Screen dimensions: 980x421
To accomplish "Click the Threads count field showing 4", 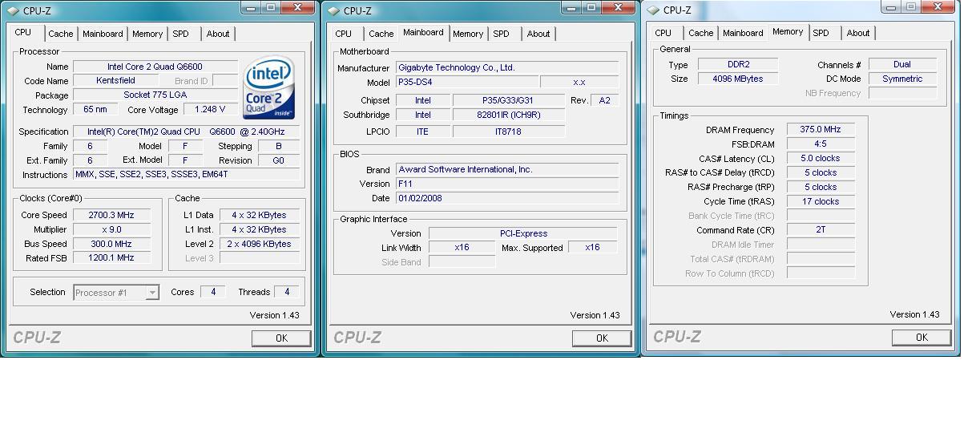I will (287, 293).
